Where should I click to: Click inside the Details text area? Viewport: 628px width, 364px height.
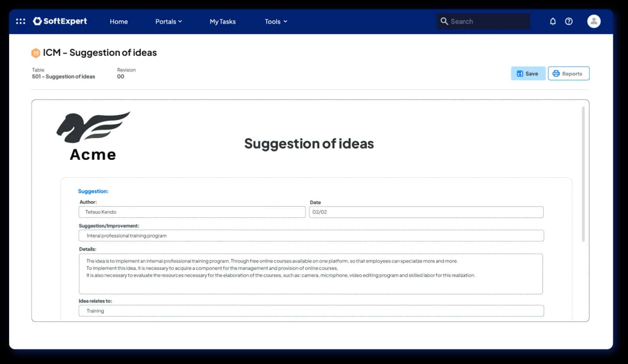point(311,274)
